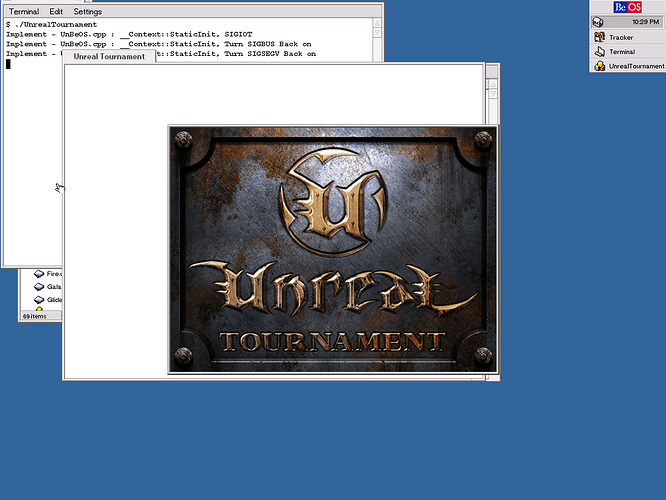Click the 10:29 PM clock in the Deskbar

[646, 22]
